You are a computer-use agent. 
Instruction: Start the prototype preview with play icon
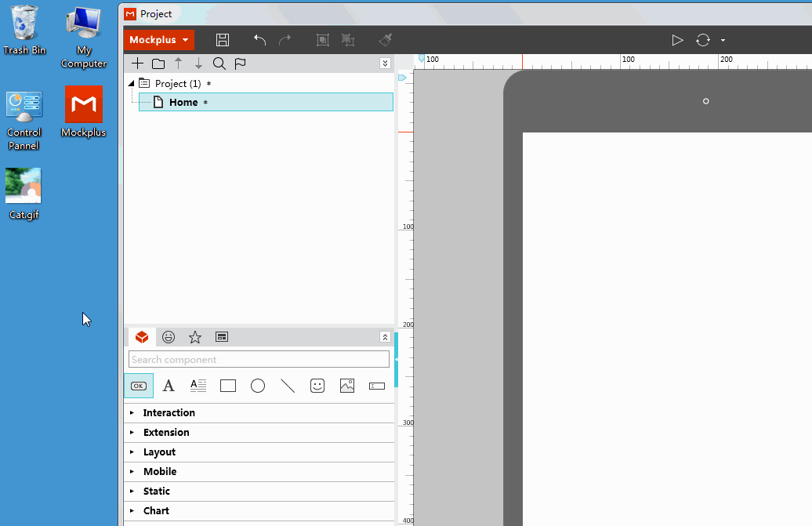click(x=677, y=40)
